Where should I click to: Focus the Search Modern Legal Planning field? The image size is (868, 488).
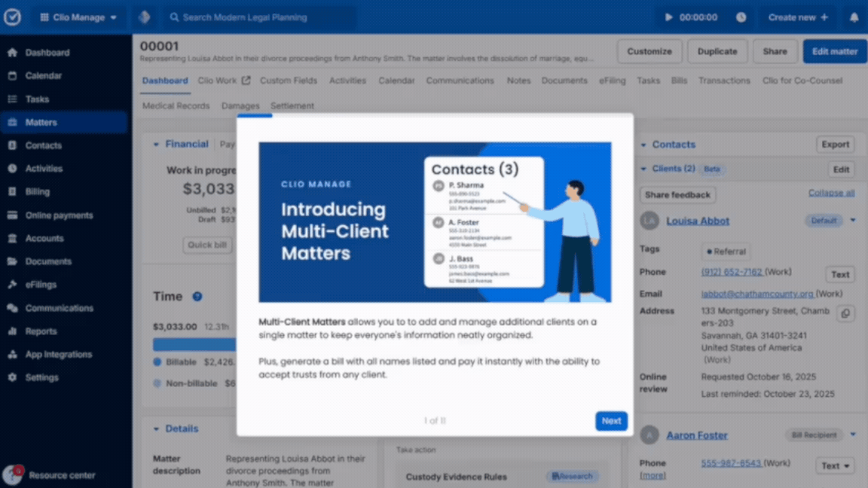tap(260, 17)
